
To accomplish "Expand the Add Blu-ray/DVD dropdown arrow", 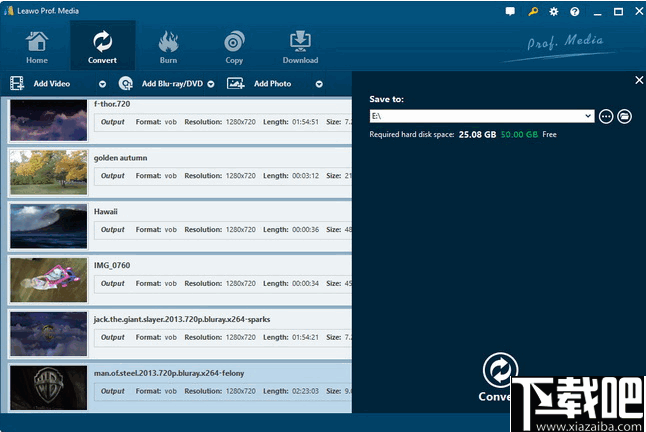I will click(211, 84).
